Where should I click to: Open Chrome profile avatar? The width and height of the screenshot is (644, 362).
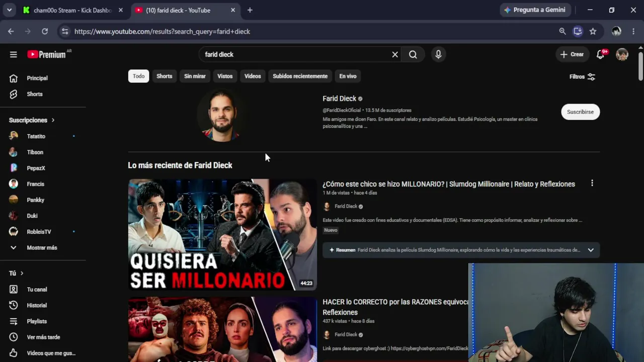pyautogui.click(x=616, y=31)
